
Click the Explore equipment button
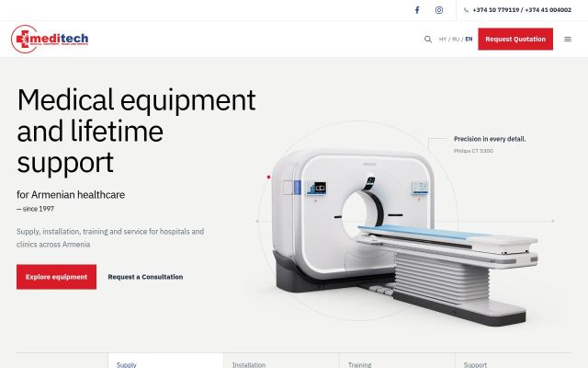(56, 277)
